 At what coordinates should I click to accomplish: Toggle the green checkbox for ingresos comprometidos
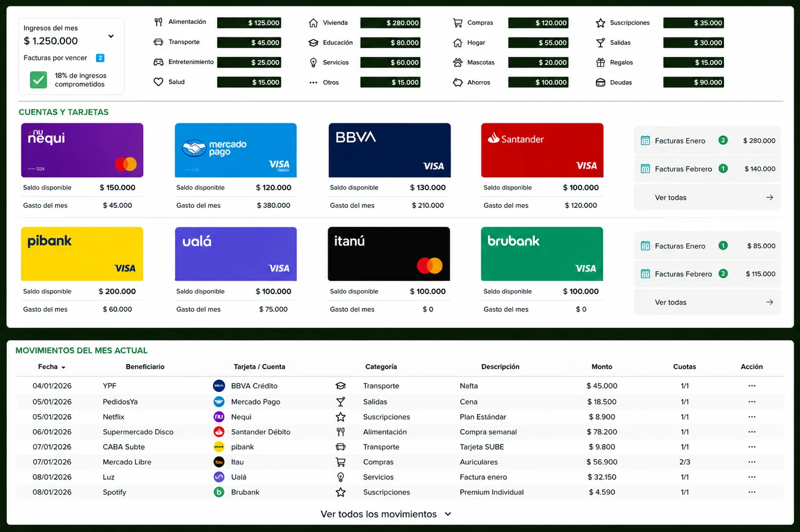(39, 80)
